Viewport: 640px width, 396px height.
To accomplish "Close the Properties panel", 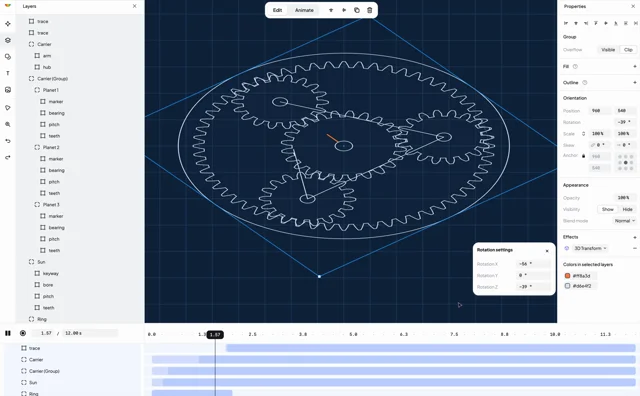I will pos(633,7).
